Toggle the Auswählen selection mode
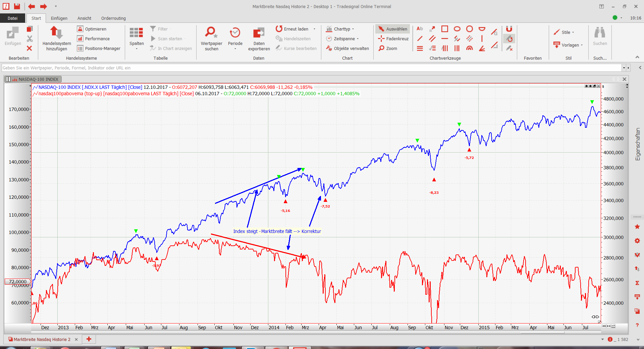This screenshot has height=349, width=644. 393,29
